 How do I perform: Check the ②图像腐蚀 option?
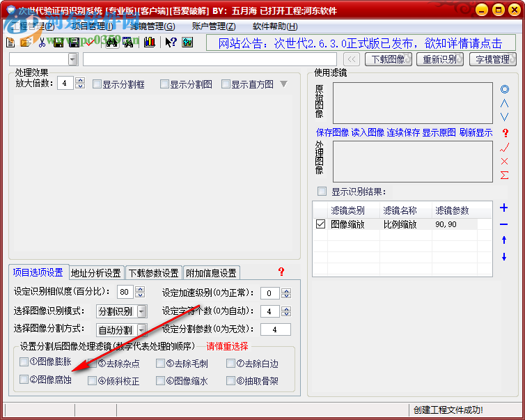point(24,380)
